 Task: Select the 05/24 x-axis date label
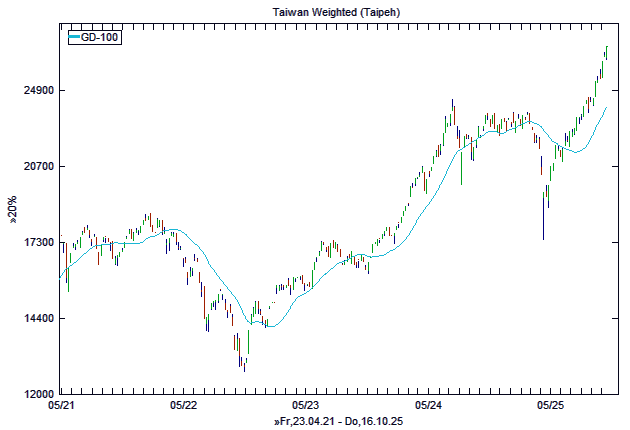428,406
